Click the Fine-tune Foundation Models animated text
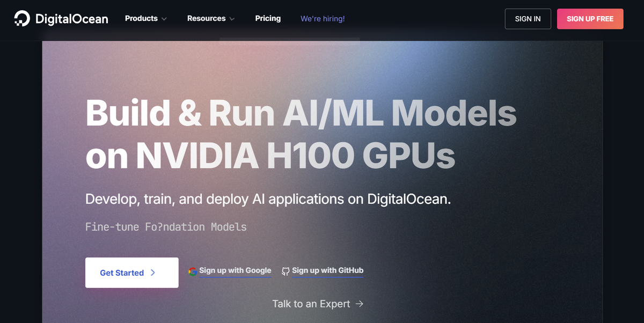This screenshot has height=323, width=644. [x=166, y=227]
